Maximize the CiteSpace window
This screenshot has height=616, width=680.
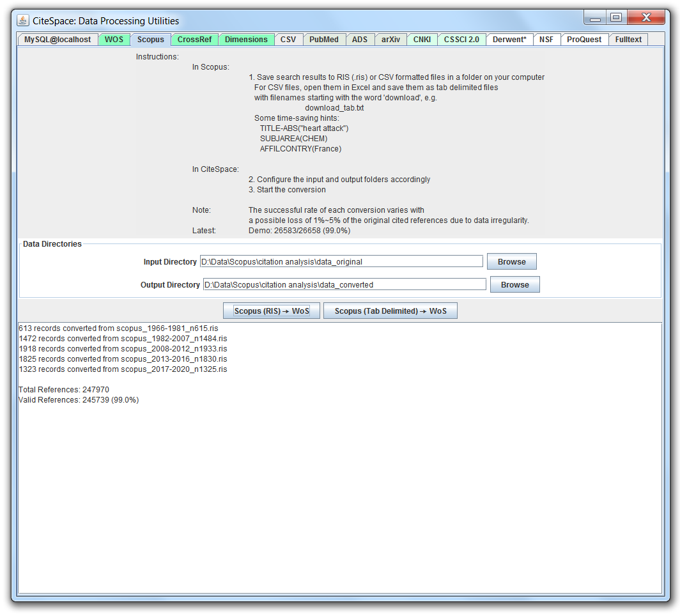click(x=616, y=18)
